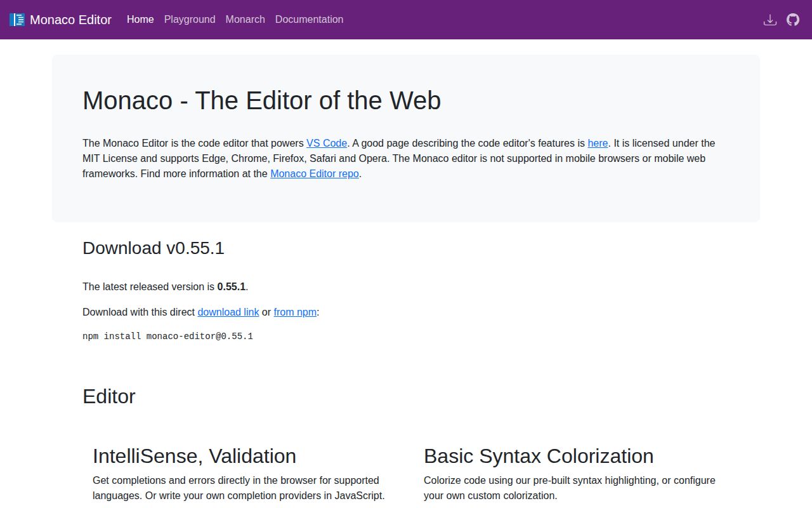Click the 'Monaco - The Editor of the Web' heading
The width and height of the screenshot is (812, 508).
261,100
